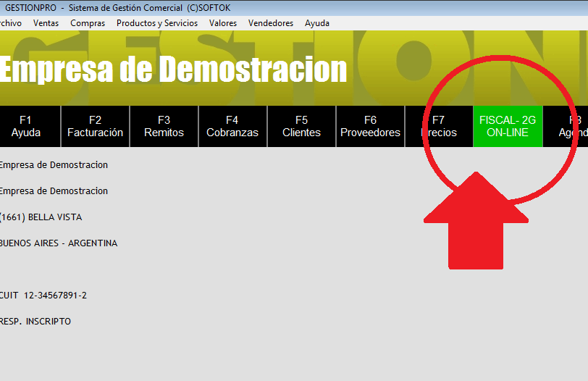The height and width of the screenshot is (381, 588).
Task: Click the green FISCAL-2G ON-LINE button
Action: pos(508,126)
